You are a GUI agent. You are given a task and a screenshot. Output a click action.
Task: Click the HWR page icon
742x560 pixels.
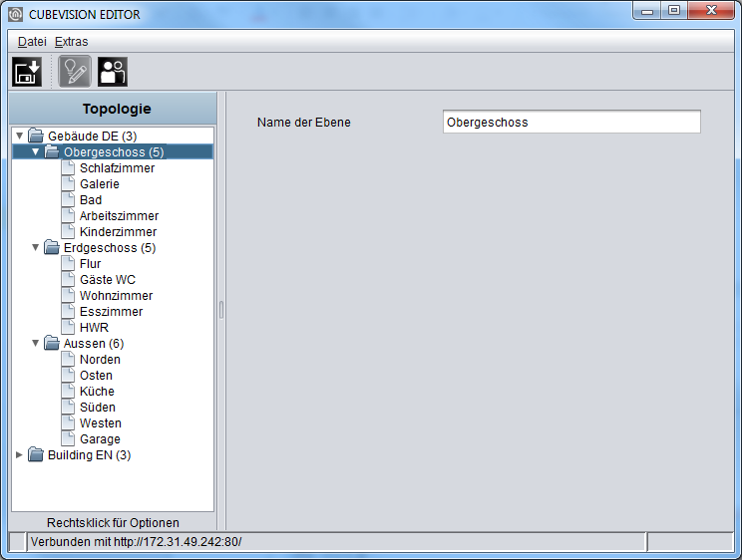(68, 327)
